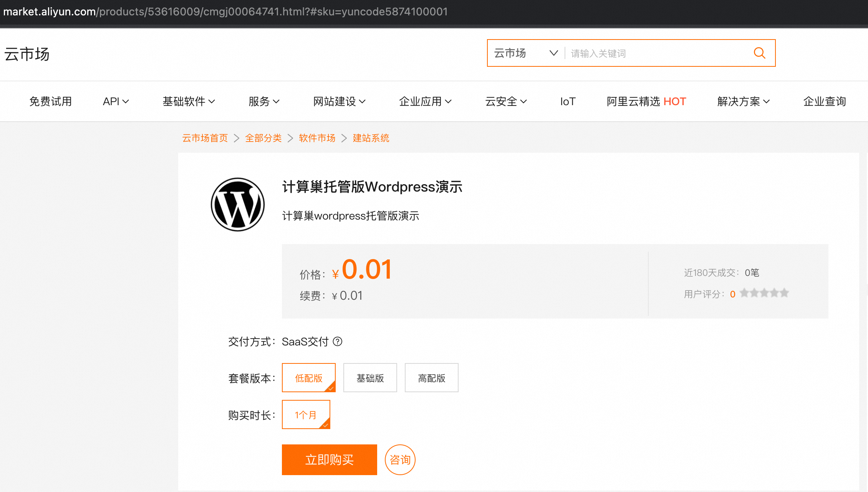
Task: Select the 低配版 package option
Action: [x=309, y=378]
